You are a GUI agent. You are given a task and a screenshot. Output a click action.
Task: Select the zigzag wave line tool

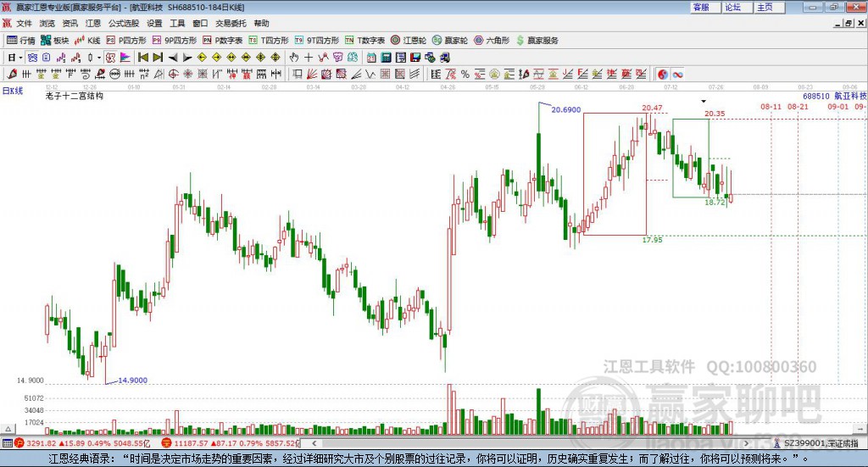point(370,74)
